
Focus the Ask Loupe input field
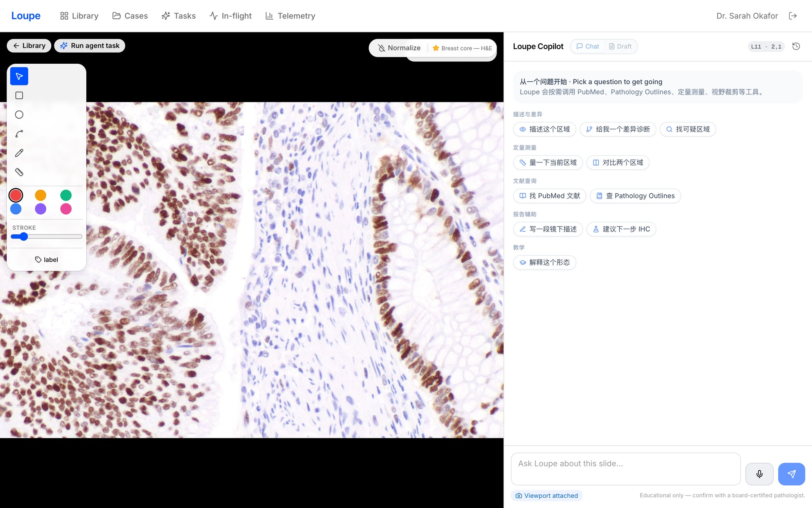pos(626,469)
